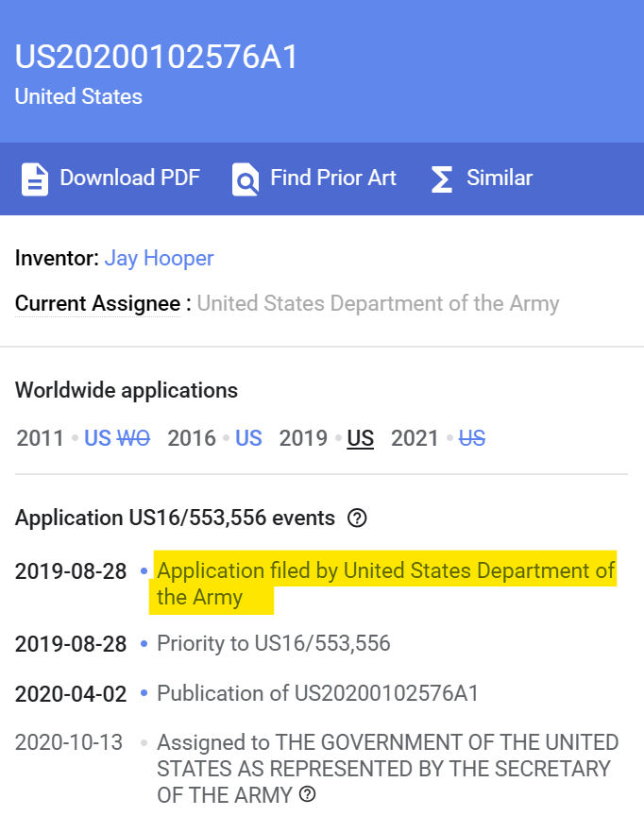
Task: Click the 2019 year label
Action: [x=303, y=438]
